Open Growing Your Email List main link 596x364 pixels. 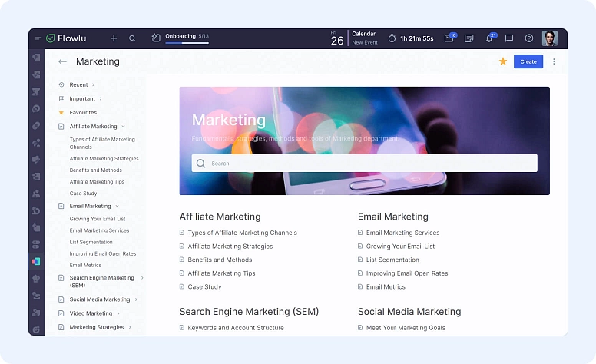click(400, 247)
